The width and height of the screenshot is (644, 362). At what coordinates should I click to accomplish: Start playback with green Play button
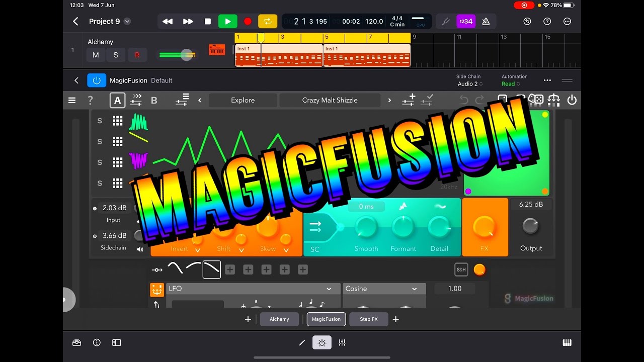pyautogui.click(x=227, y=21)
